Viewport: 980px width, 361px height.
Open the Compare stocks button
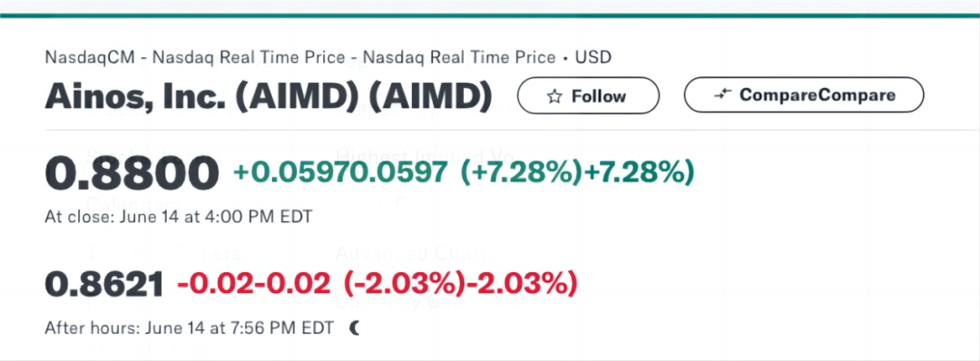coord(804,95)
